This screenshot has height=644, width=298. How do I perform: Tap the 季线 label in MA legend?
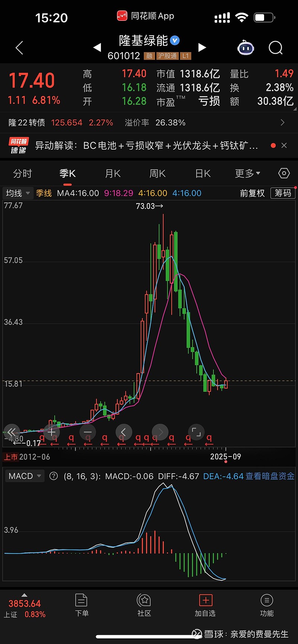click(x=44, y=193)
